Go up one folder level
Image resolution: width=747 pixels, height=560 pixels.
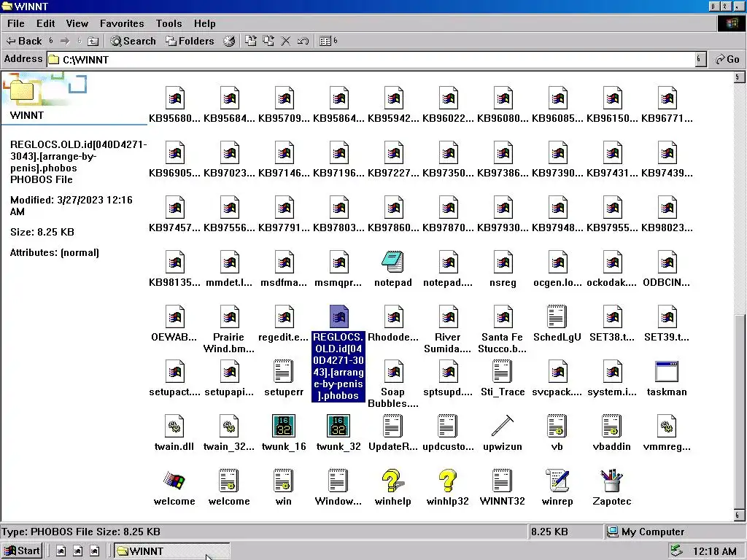pos(93,41)
